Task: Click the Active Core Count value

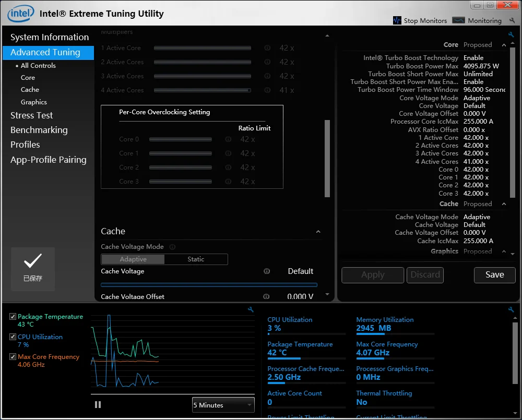Action: (270, 402)
